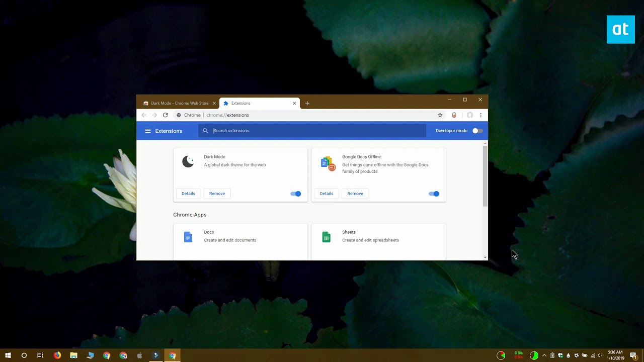Click the extension icon beside the bookmark star
The width and height of the screenshot is (644, 362).
pos(454,115)
